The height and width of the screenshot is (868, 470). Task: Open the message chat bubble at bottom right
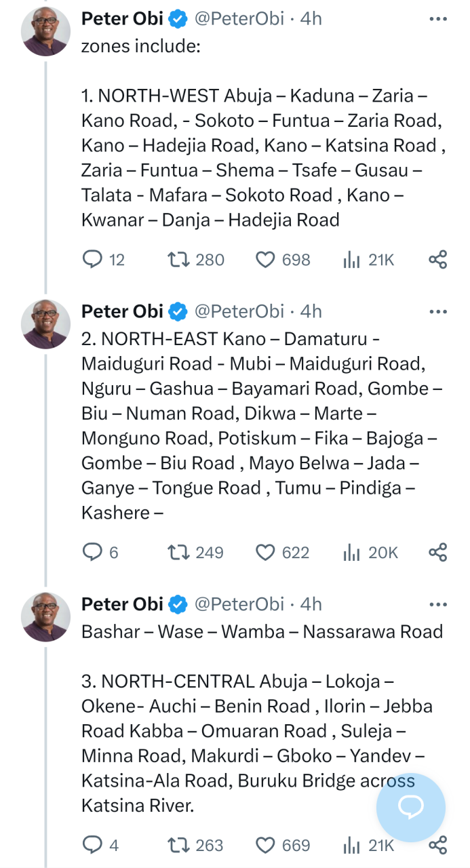pyautogui.click(x=410, y=807)
